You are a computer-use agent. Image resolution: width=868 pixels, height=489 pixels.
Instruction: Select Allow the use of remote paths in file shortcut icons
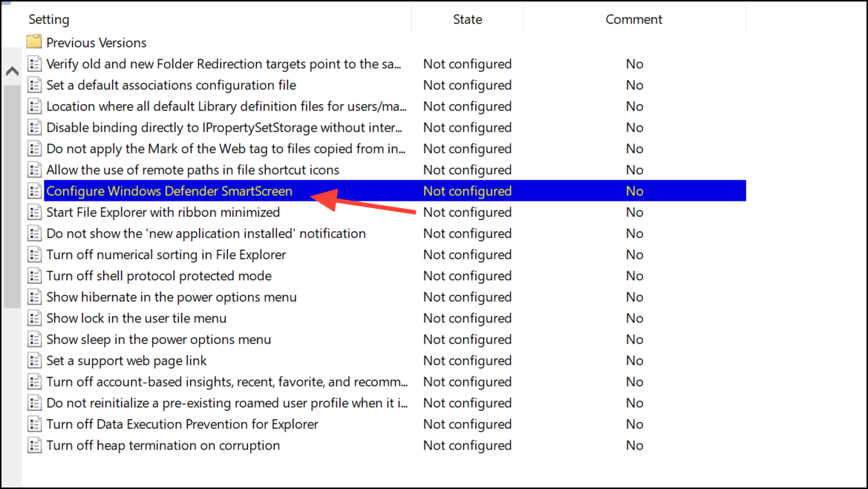(192, 170)
